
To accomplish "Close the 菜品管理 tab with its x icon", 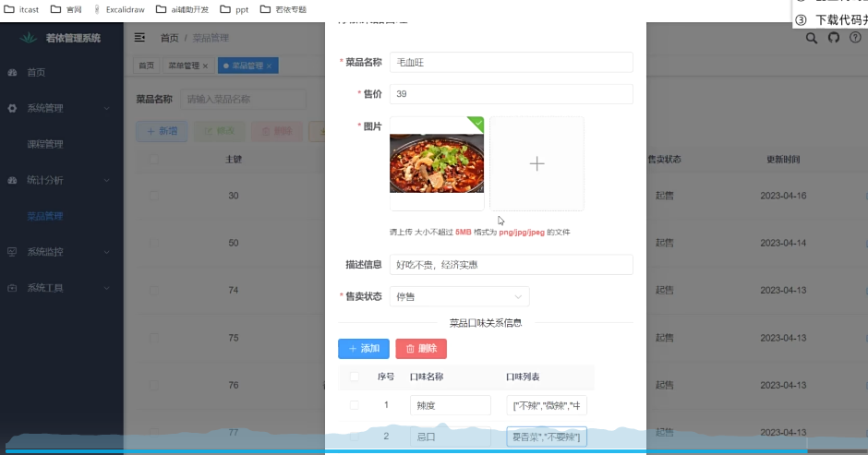I will (x=269, y=66).
